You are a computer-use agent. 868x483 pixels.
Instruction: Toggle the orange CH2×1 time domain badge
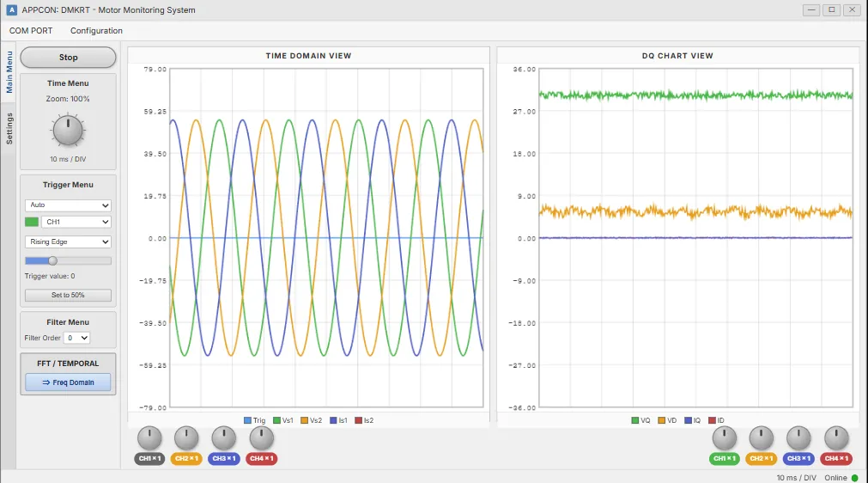pos(186,459)
